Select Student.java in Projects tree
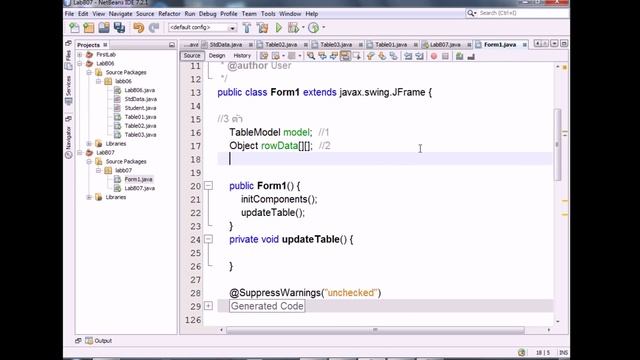This screenshot has width=640, height=360. tap(140, 108)
